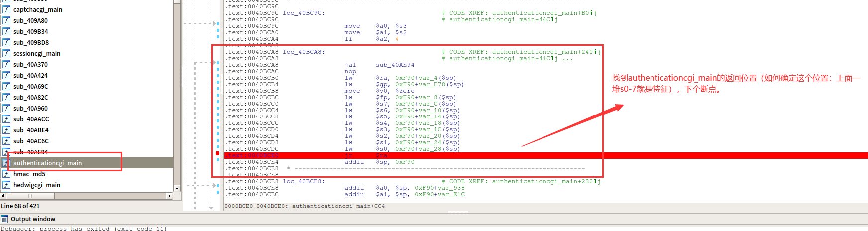Select function sub_40A424 in the list
The image size is (868, 231).
click(x=30, y=75)
